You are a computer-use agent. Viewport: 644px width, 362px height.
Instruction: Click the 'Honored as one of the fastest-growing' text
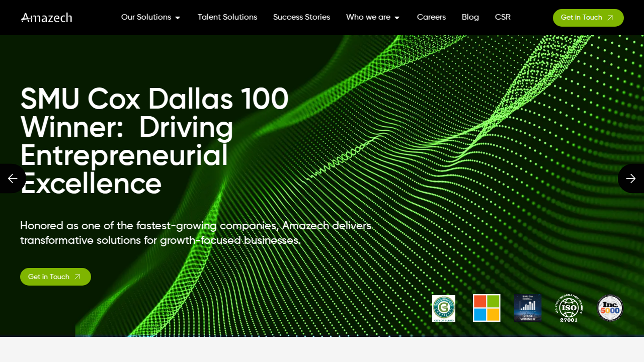(196, 233)
